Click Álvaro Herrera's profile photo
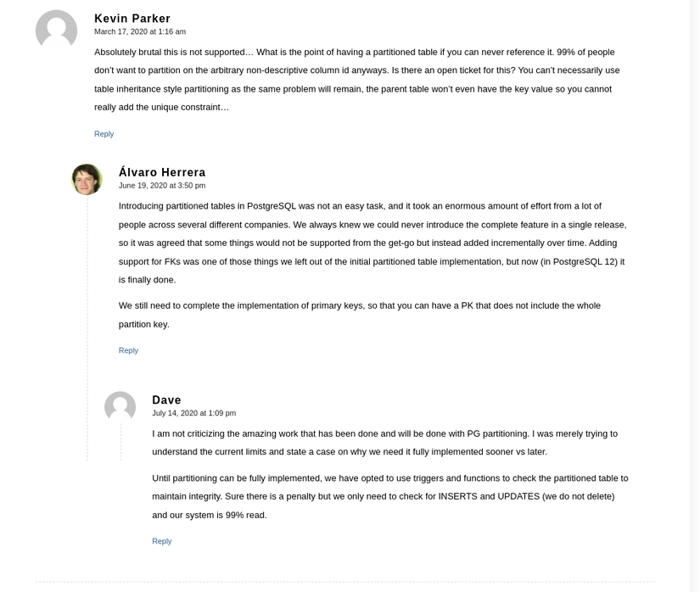Viewport: 700px width, 592px height. point(87,180)
